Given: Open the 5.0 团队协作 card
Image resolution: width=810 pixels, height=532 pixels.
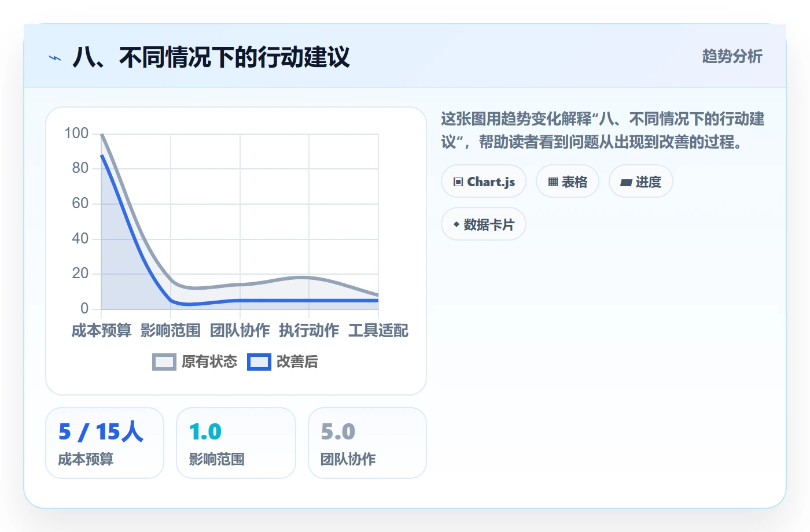Looking at the screenshot, I should pos(367,443).
